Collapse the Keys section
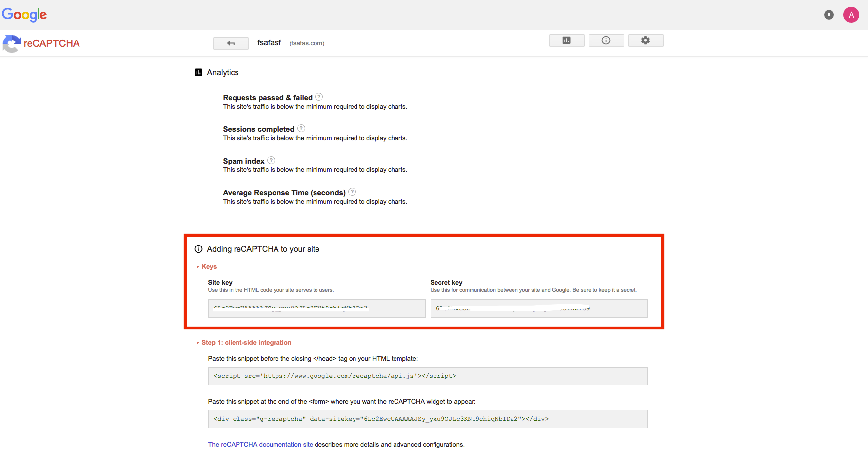The image size is (868, 451). pyautogui.click(x=206, y=266)
